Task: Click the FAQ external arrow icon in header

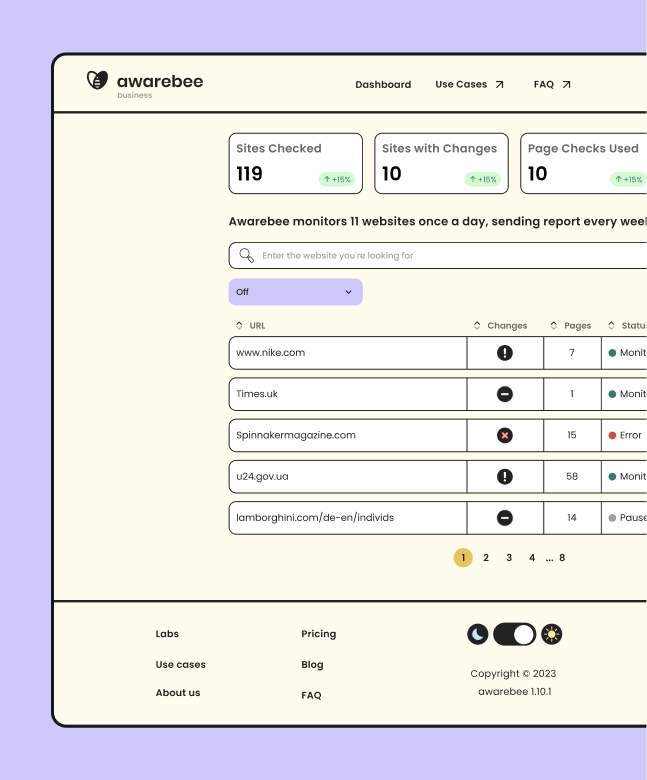Action: coord(566,85)
